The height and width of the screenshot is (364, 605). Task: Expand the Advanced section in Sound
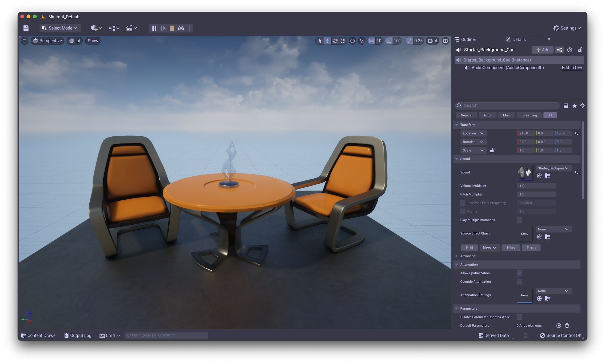pyautogui.click(x=456, y=256)
